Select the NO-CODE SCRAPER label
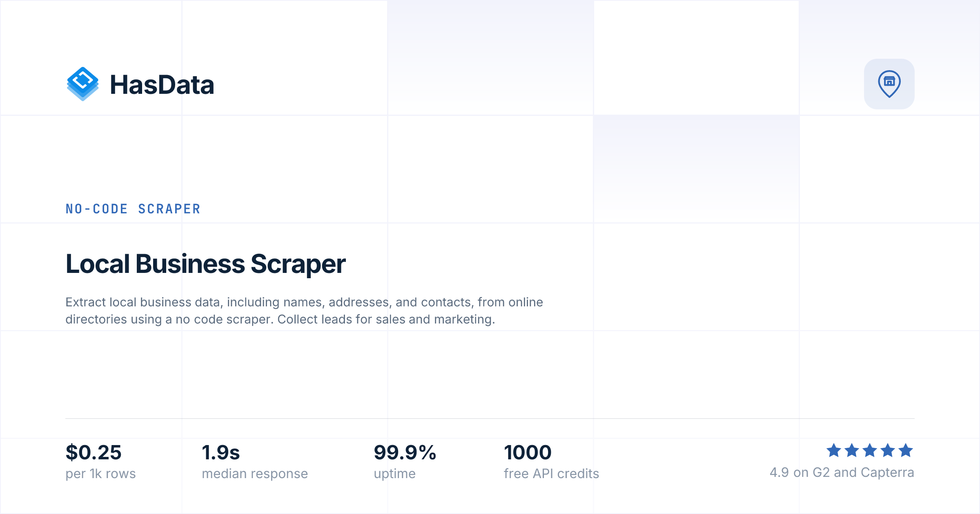This screenshot has height=514, width=980. click(133, 209)
